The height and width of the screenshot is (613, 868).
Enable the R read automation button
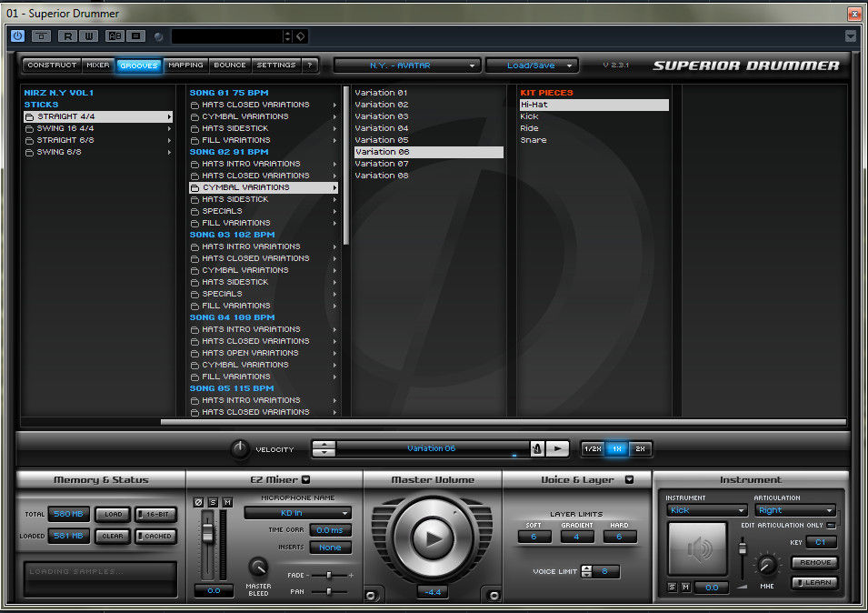[x=67, y=36]
